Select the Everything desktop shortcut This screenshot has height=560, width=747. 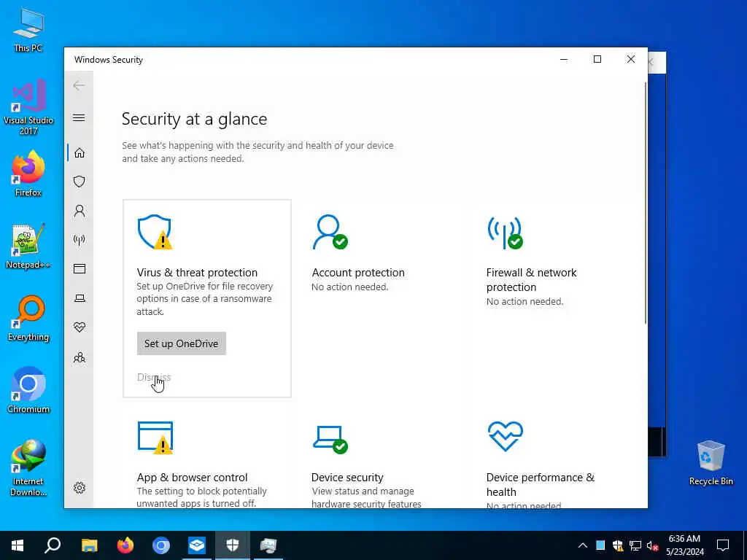pos(28,319)
